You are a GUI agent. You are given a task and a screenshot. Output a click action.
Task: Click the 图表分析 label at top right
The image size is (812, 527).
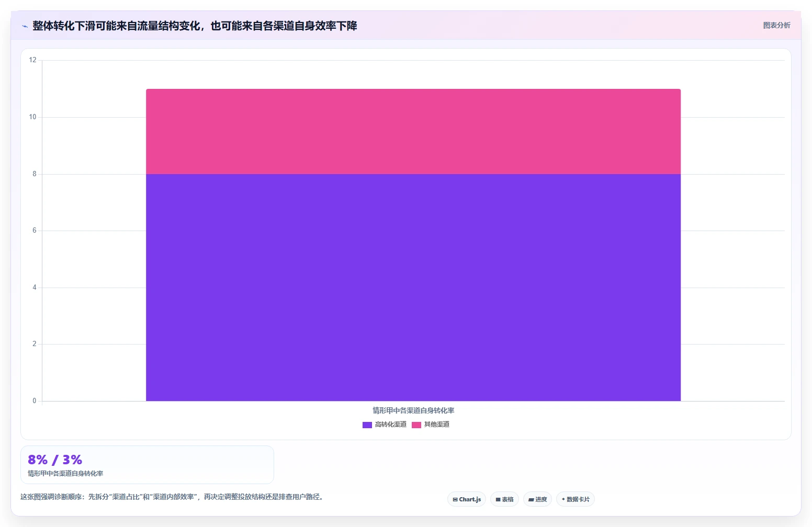[x=776, y=25]
